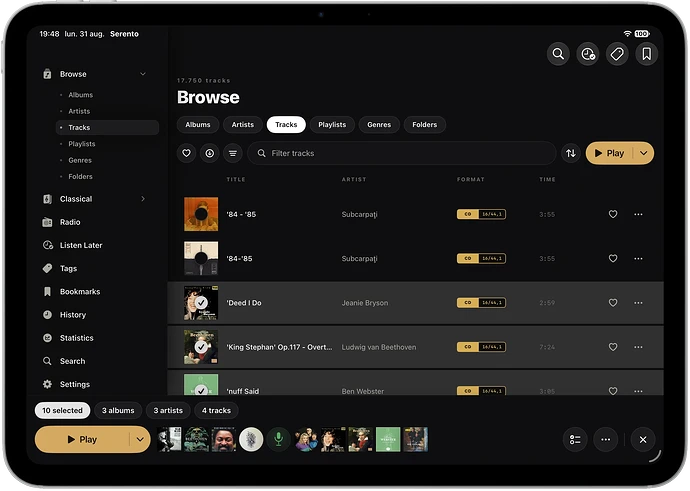
Task: Play all tracks with the top Play button
Action: [x=609, y=153]
